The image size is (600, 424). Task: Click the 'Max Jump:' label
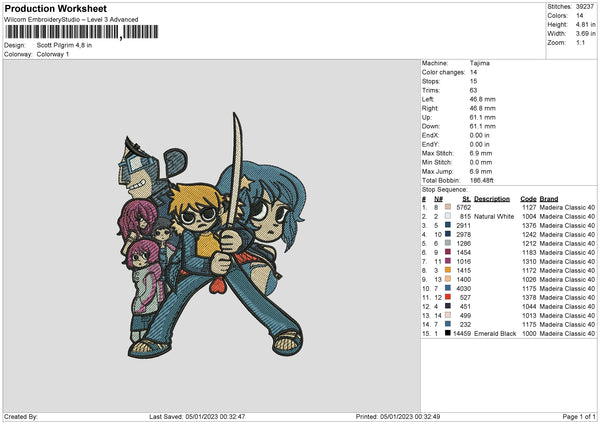437,171
